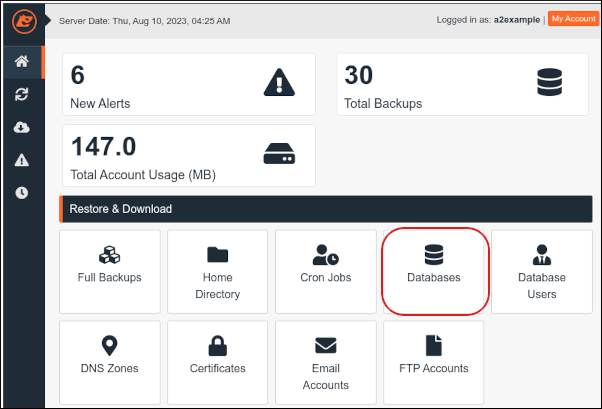This screenshot has height=409, width=602.
Task: Click the My Account button
Action: (574, 19)
